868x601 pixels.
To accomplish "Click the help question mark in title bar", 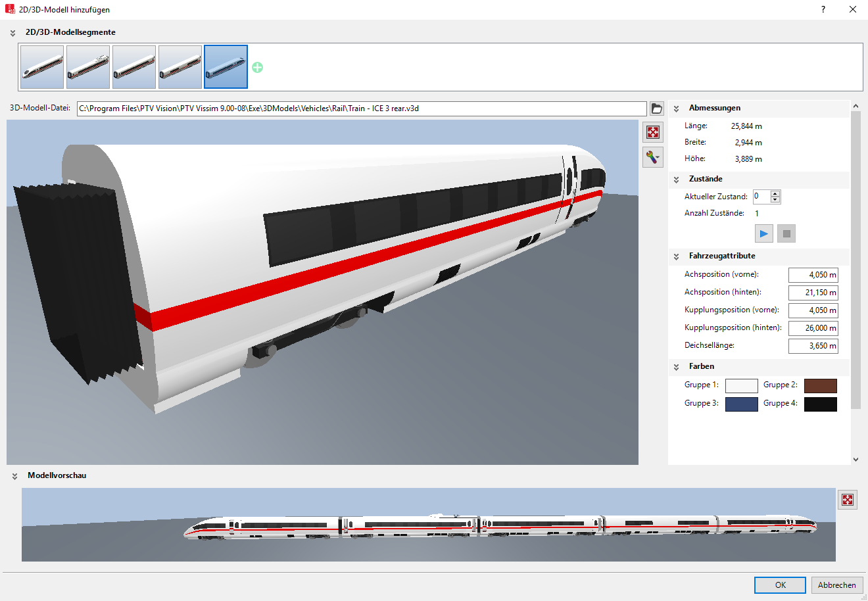I will (x=823, y=9).
